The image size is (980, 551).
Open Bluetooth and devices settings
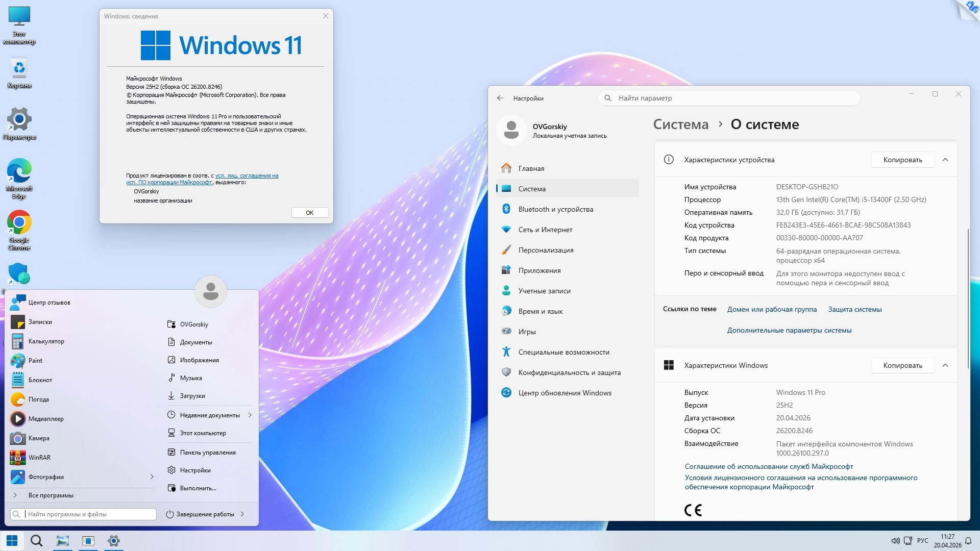point(555,209)
